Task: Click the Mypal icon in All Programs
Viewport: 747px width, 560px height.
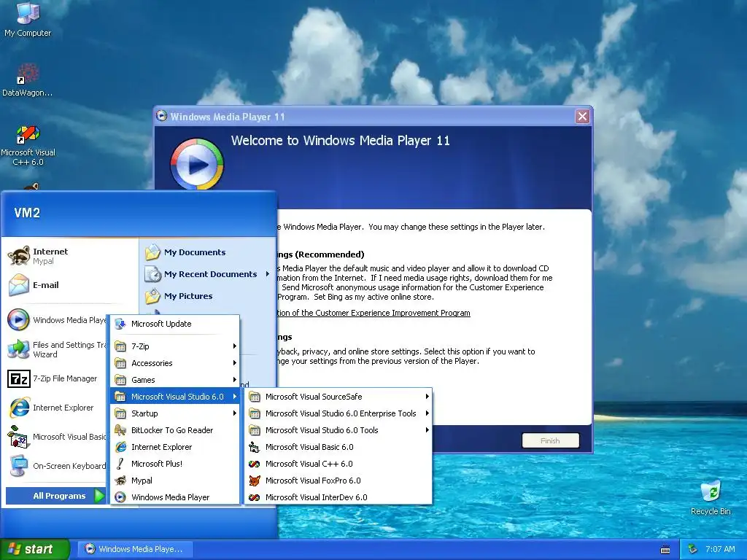Action: click(x=120, y=481)
